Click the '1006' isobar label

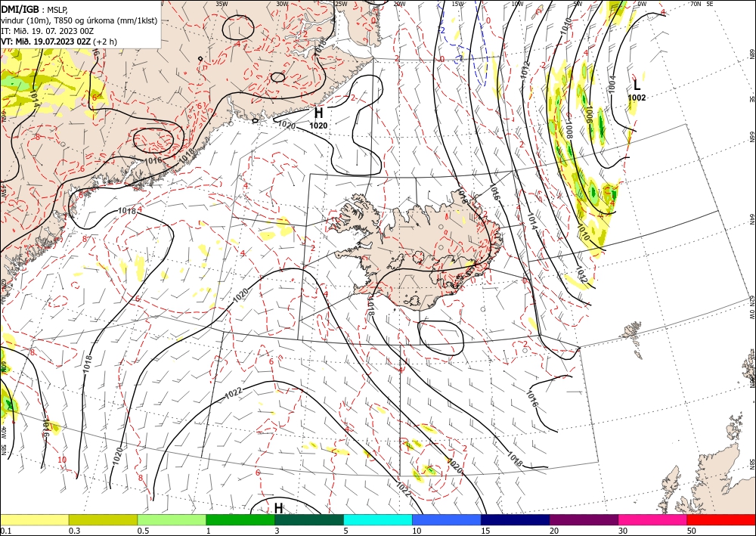(588, 115)
